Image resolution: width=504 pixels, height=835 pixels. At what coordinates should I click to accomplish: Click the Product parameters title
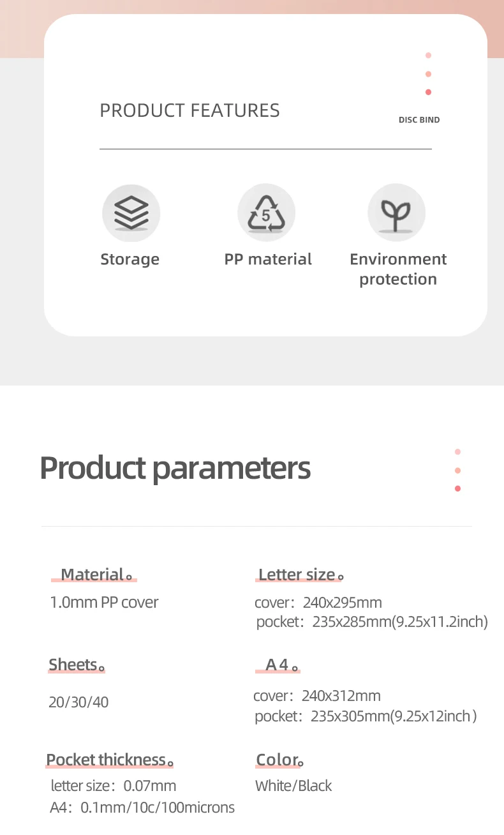pyautogui.click(x=175, y=468)
